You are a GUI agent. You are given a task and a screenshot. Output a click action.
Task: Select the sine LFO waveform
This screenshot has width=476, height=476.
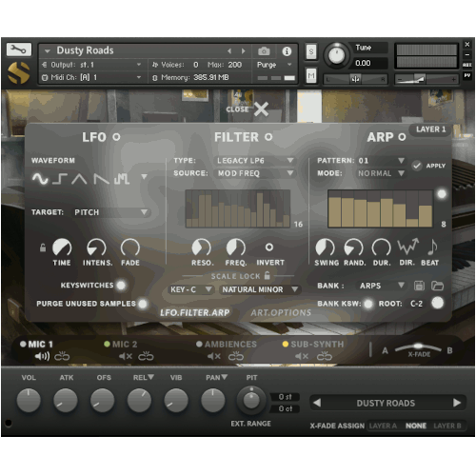(40, 179)
